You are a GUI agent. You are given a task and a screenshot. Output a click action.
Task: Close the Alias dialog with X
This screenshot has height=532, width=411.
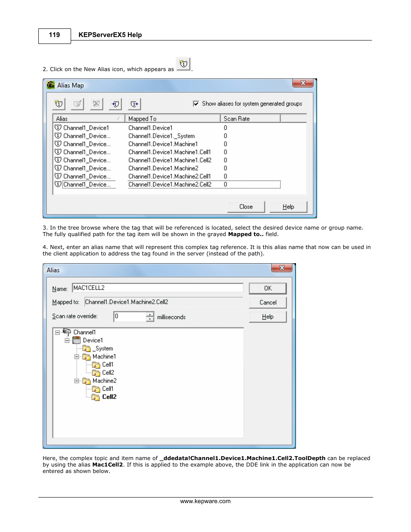pos(282,268)
